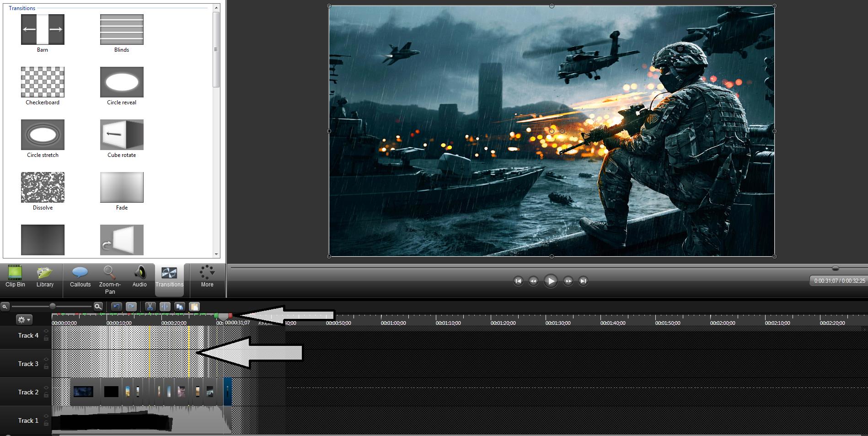
Task: Click the preview playback scrubber handle
Action: click(836, 268)
